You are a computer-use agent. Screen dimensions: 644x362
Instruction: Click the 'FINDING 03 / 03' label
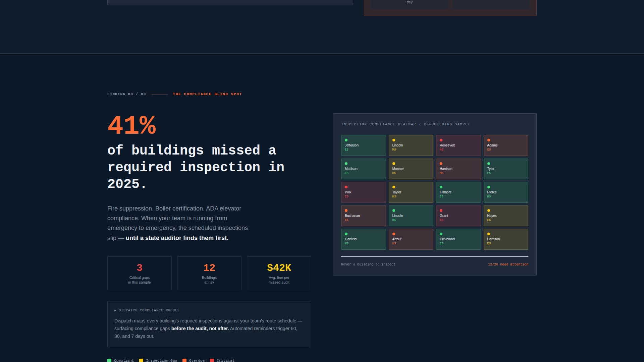click(x=126, y=94)
